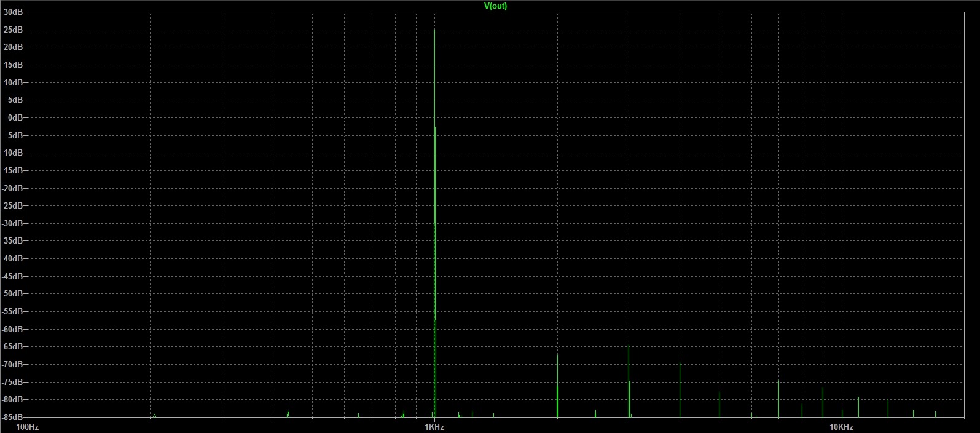Click the -30dB axis label
Screen dimensions: 980x433
13,223
